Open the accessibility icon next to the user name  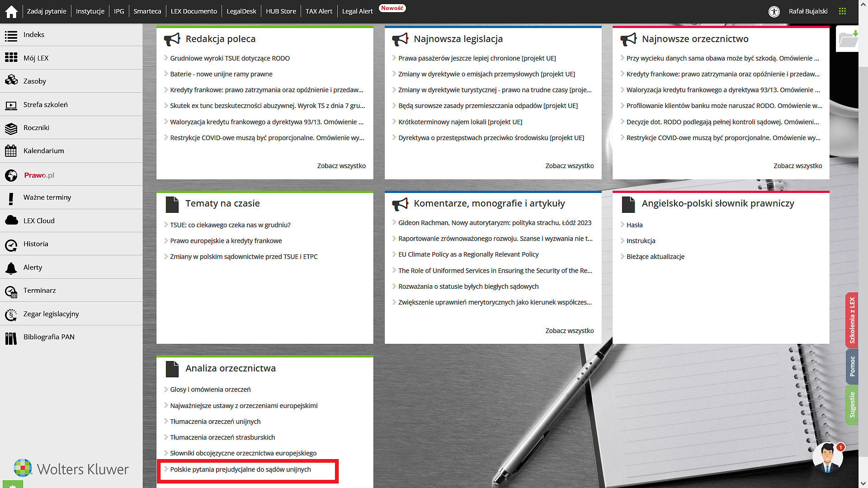pyautogui.click(x=774, y=12)
